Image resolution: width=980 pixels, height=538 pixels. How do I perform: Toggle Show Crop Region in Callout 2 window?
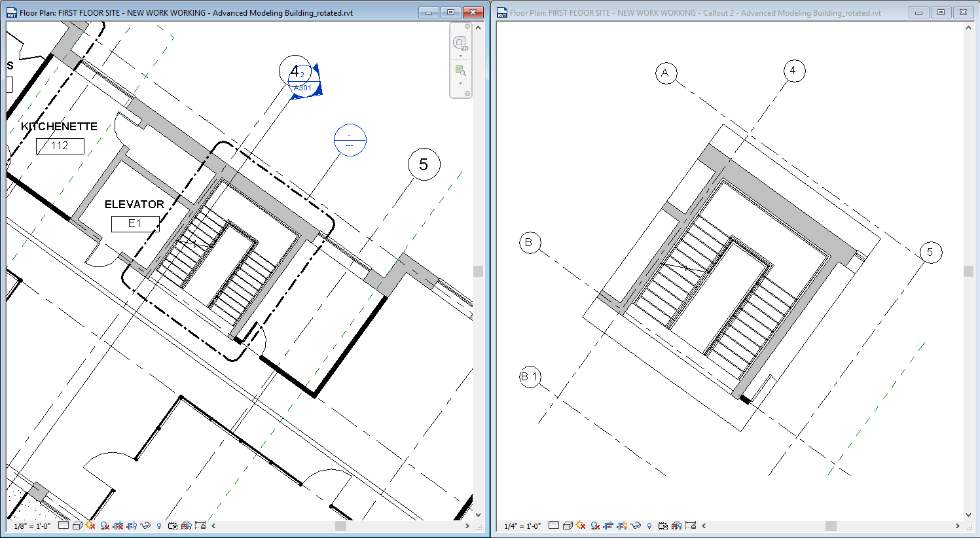[x=622, y=526]
